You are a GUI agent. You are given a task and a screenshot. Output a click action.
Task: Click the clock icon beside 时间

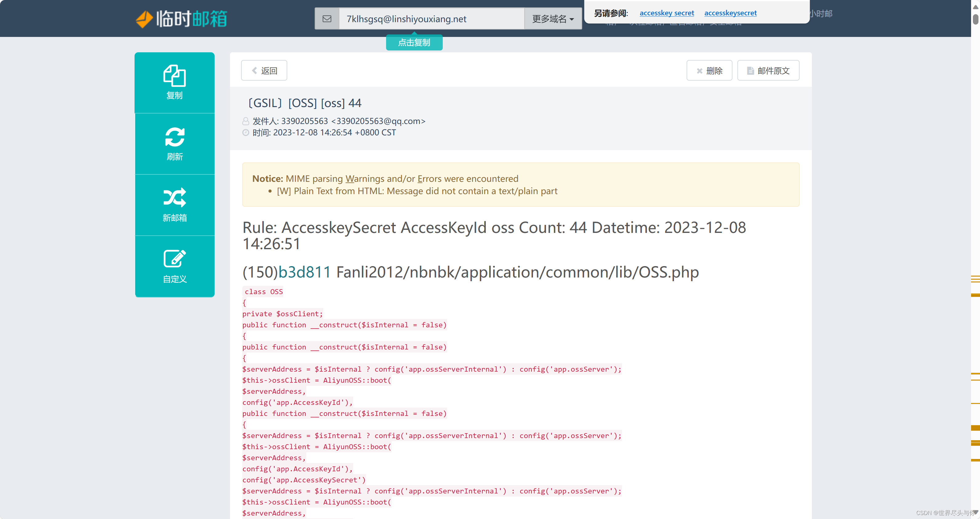pyautogui.click(x=246, y=132)
